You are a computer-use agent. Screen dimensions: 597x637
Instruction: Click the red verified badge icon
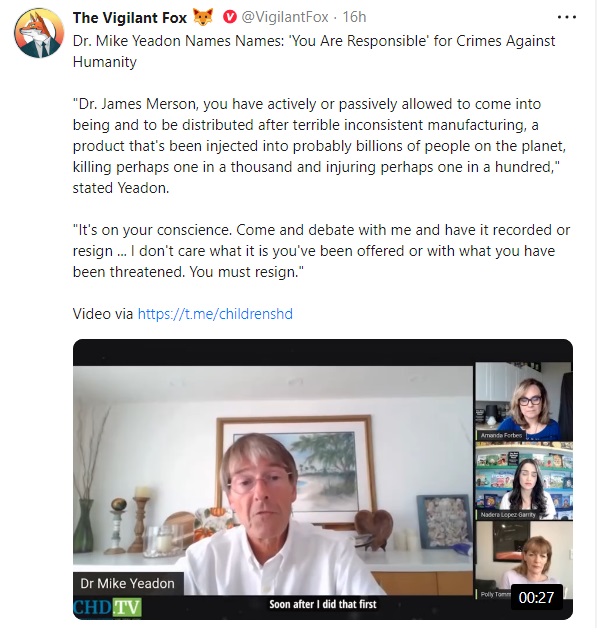(230, 17)
